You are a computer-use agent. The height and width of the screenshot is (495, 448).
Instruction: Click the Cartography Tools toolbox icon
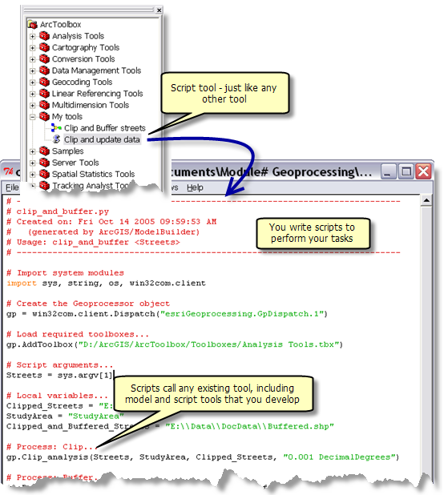tap(45, 47)
